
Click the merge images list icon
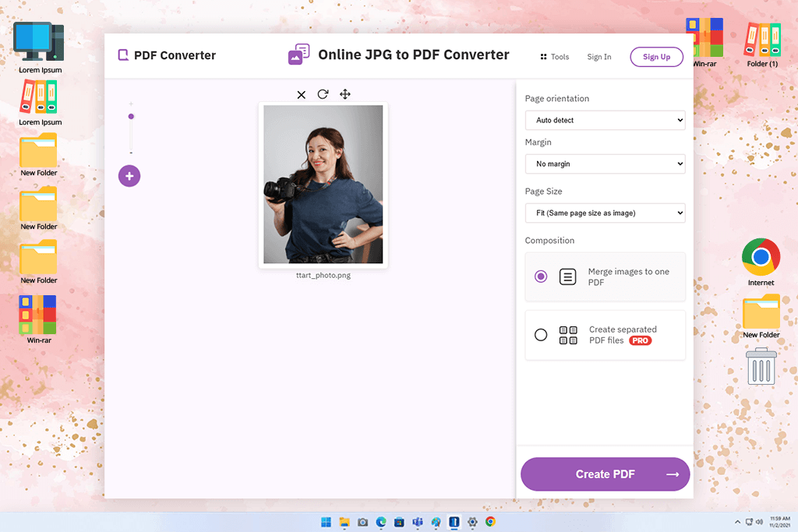point(568,277)
